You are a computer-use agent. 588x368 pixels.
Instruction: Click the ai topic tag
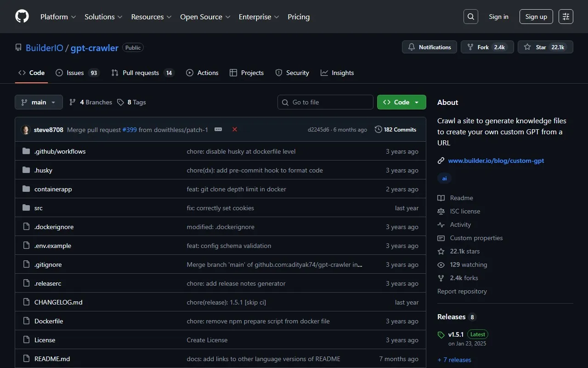(444, 178)
